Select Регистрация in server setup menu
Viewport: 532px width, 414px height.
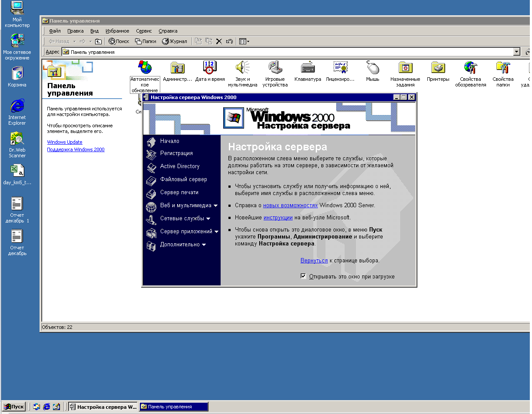pyautogui.click(x=176, y=153)
